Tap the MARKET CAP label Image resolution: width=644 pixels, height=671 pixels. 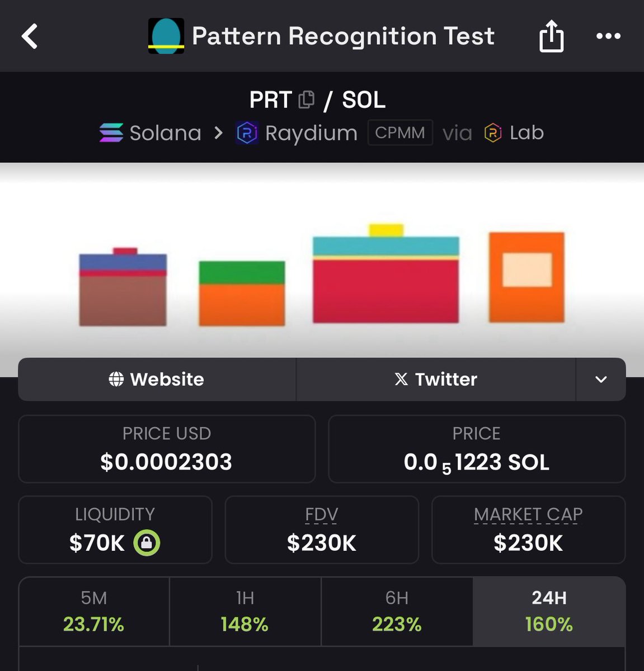coord(528,514)
